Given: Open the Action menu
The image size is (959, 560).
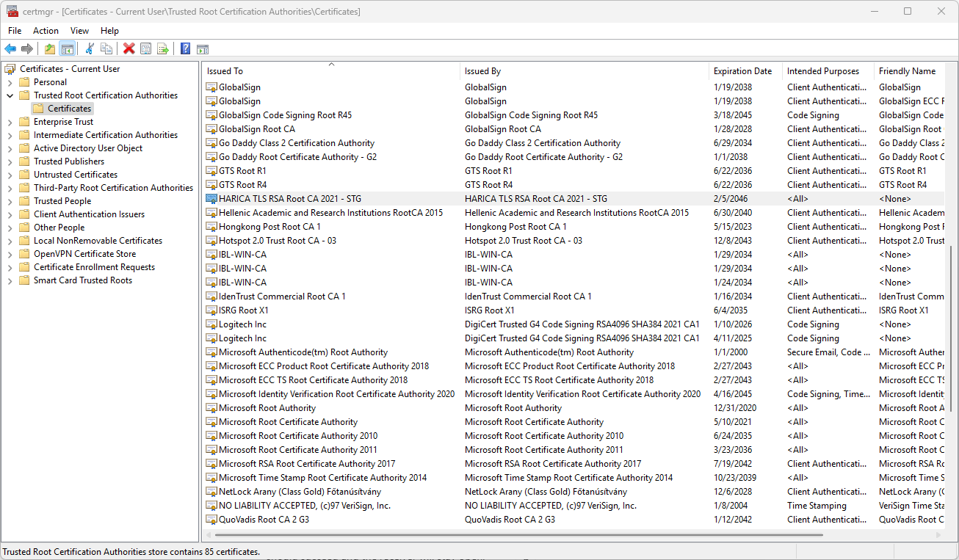Looking at the screenshot, I should point(46,31).
